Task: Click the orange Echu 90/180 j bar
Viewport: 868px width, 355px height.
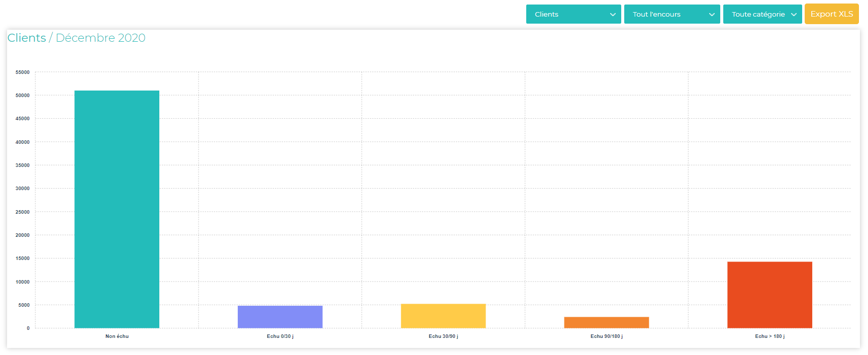Action: [607, 322]
